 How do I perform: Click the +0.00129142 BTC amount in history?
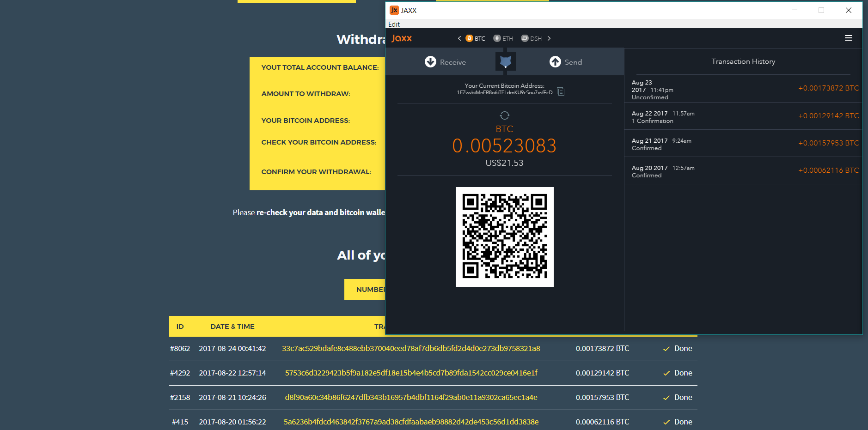click(829, 116)
